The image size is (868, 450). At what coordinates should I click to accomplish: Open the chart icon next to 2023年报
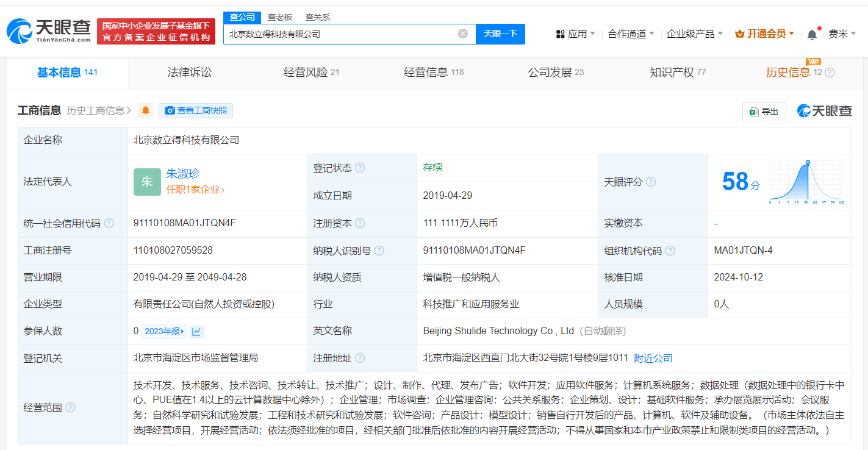click(x=196, y=330)
